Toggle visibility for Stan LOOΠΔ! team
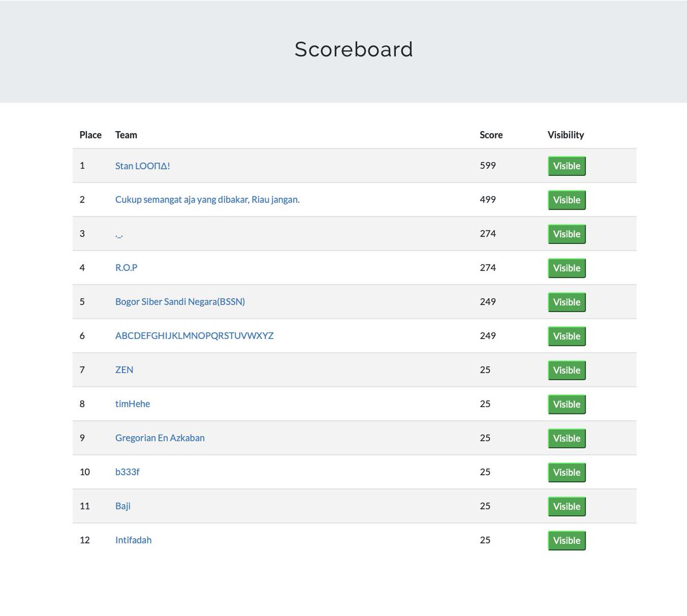This screenshot has height=616, width=687. pyautogui.click(x=567, y=166)
